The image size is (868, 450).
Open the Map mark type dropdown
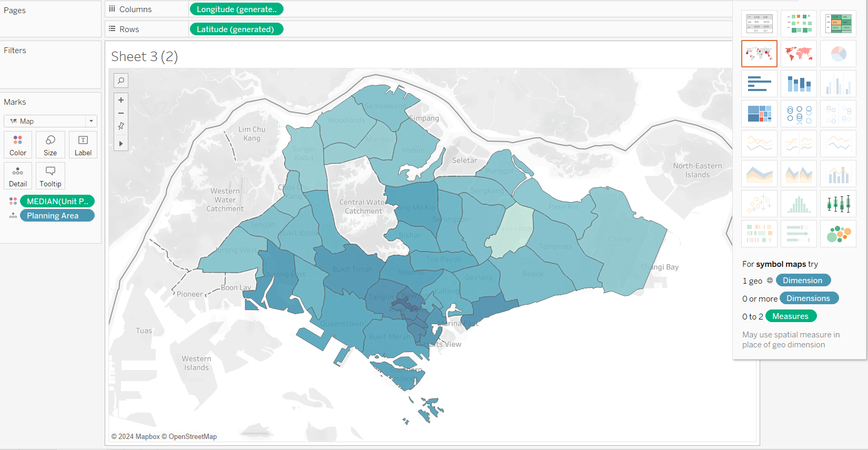[x=51, y=121]
